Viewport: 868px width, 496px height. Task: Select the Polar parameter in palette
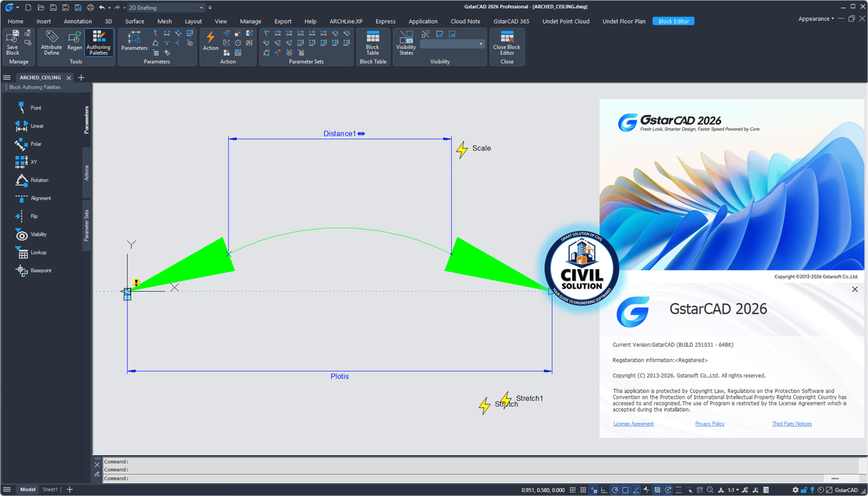pyautogui.click(x=29, y=144)
